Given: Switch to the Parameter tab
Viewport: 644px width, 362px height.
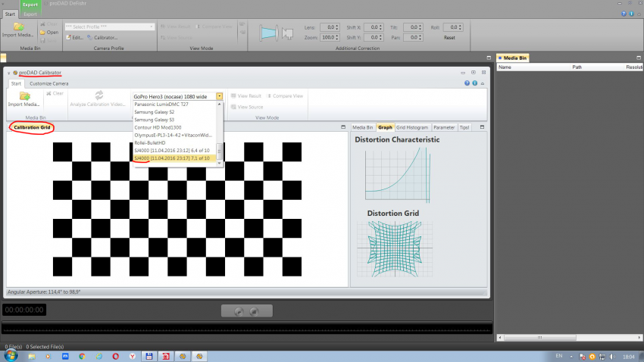Looking at the screenshot, I should 444,127.
